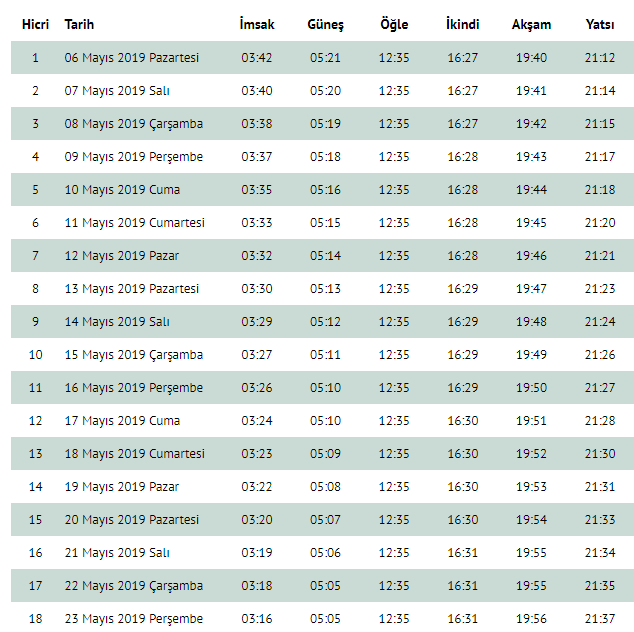
Task: Click İmsak time 03:40 for 07 Mayıs
Action: pyautogui.click(x=257, y=91)
